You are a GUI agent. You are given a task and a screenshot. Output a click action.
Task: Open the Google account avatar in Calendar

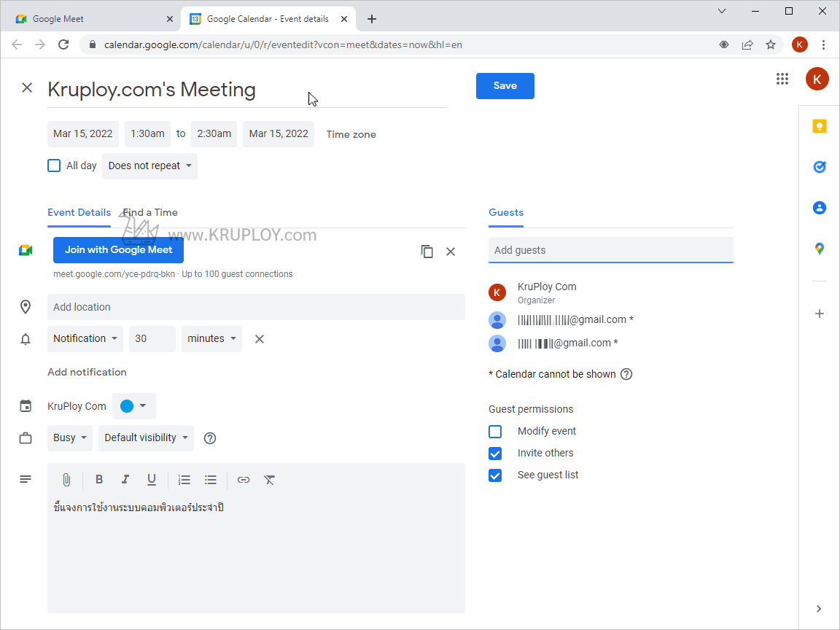pyautogui.click(x=817, y=79)
